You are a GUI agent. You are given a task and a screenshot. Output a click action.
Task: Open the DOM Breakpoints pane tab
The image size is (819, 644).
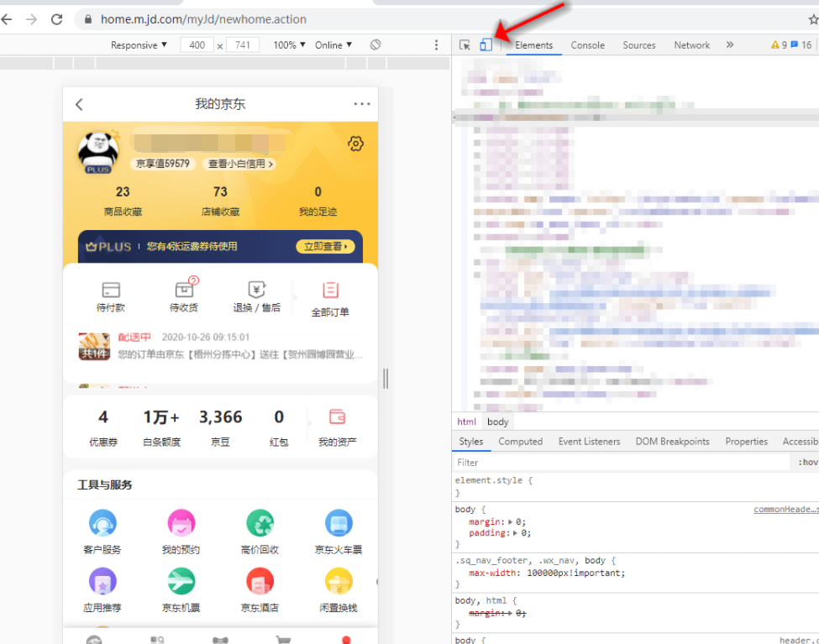(672, 442)
